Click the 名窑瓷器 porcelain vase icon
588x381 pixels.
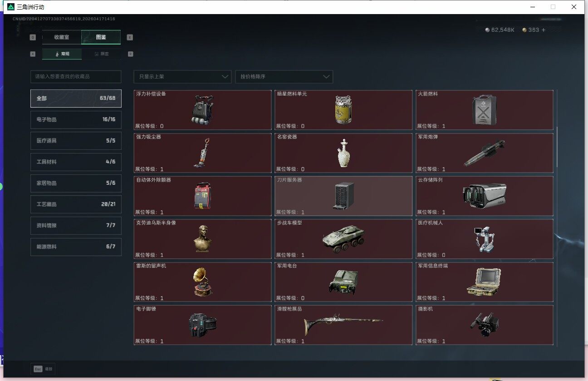(343, 153)
